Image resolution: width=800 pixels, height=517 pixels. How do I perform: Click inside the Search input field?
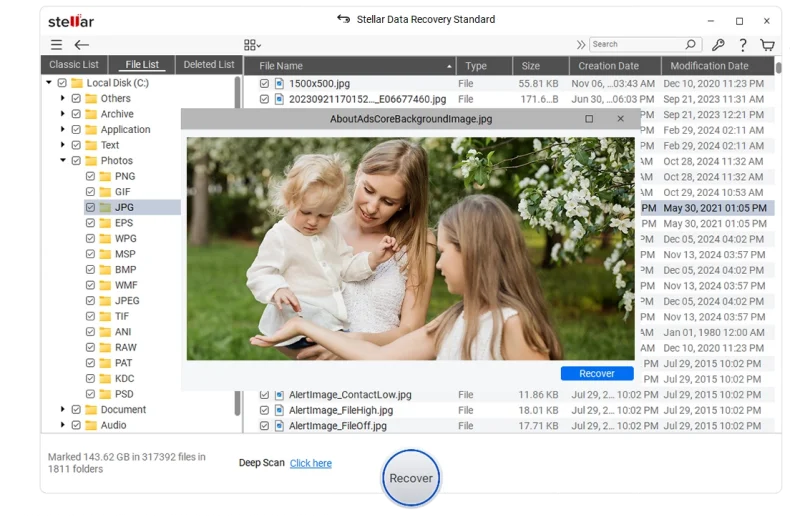[x=635, y=45]
